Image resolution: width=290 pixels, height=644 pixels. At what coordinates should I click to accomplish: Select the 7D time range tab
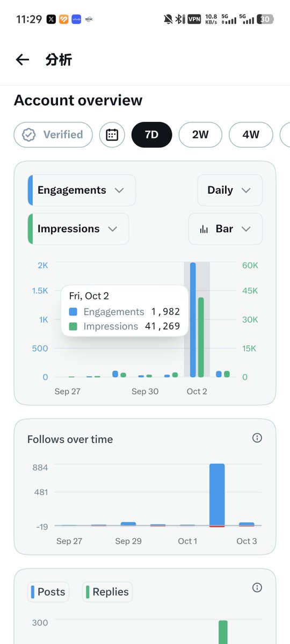pyautogui.click(x=152, y=135)
